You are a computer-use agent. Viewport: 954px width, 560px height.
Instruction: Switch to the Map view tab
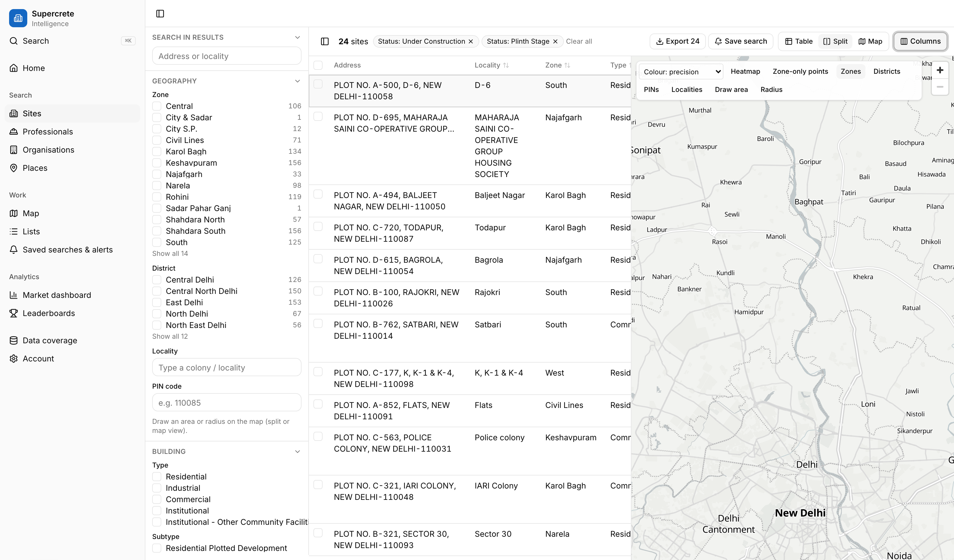(x=870, y=41)
